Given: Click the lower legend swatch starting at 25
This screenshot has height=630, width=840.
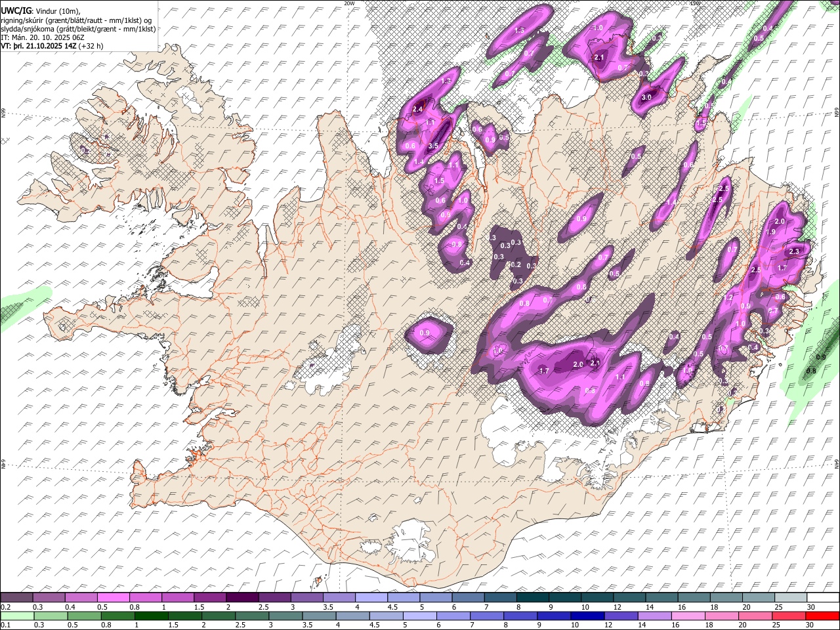Looking at the screenshot, I should tap(789, 616).
